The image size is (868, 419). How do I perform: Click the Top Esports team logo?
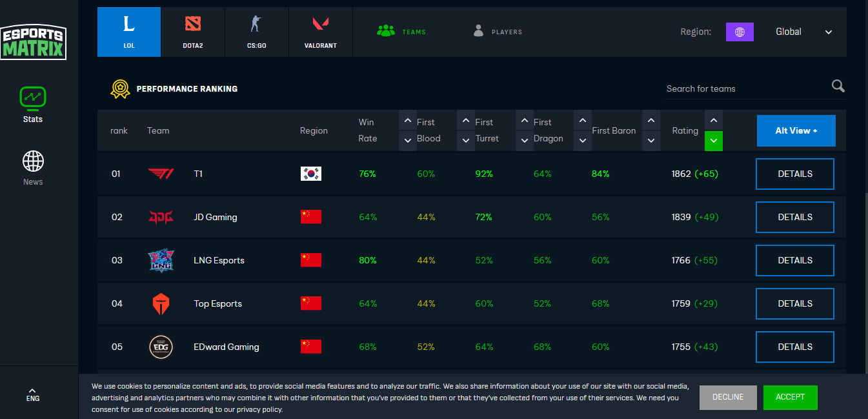[x=161, y=303]
